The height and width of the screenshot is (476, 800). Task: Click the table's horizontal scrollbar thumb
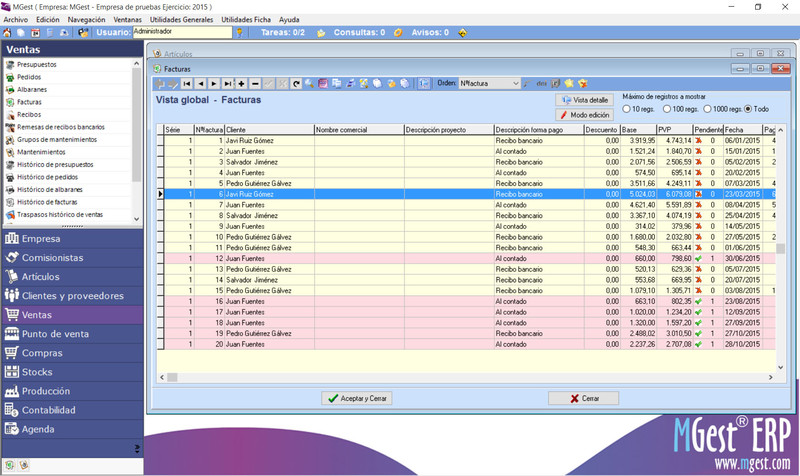point(172,378)
